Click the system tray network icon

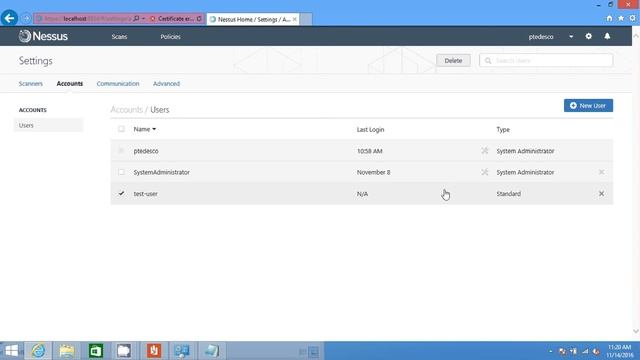585,351
